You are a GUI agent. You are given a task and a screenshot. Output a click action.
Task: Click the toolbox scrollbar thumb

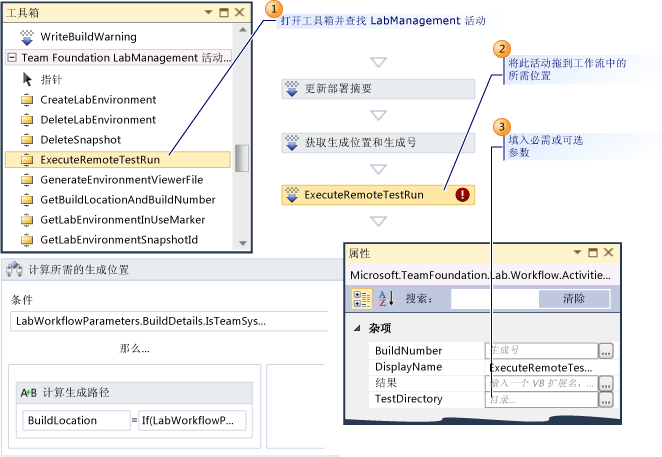[241, 158]
